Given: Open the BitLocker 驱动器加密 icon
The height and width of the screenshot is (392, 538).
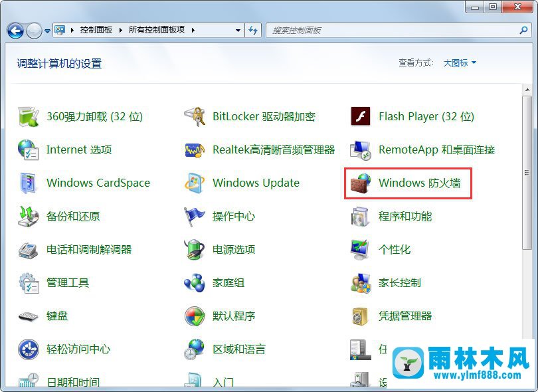Looking at the screenshot, I should (195, 117).
